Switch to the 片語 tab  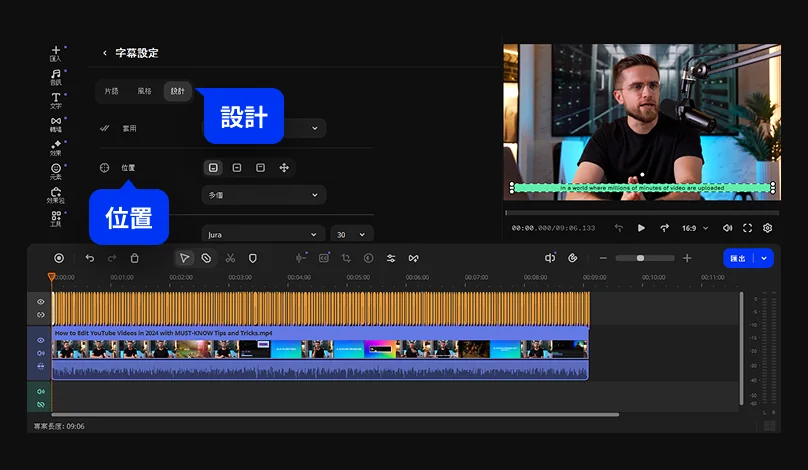(x=112, y=91)
